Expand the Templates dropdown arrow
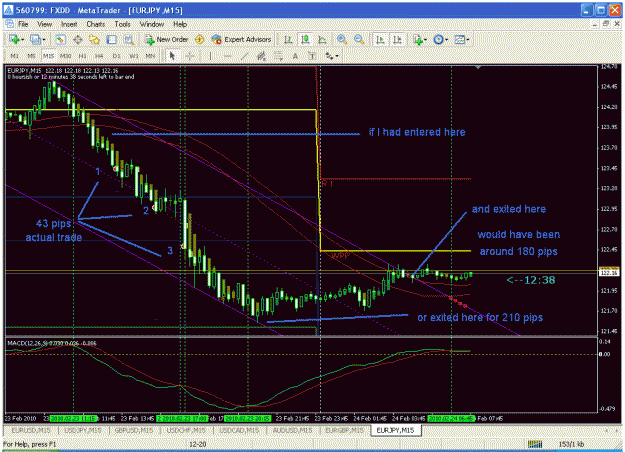 click(468, 39)
